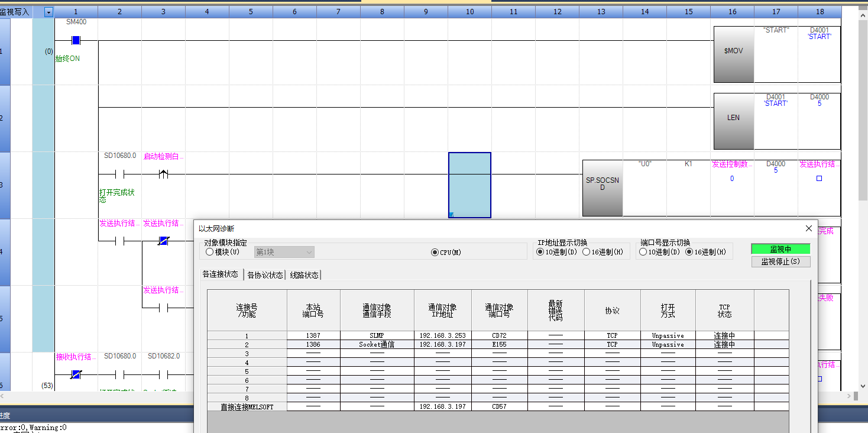The width and height of the screenshot is (868, 433).
Task: Click the rising-edge pulse contact in row 3
Action: (x=163, y=175)
